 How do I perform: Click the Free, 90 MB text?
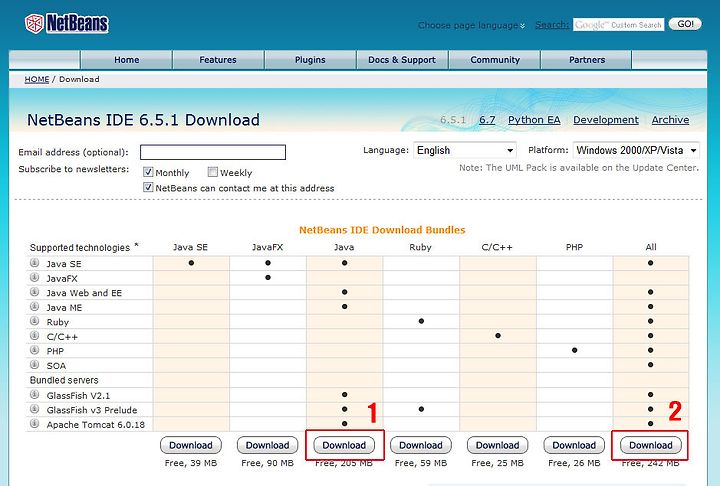click(267, 463)
